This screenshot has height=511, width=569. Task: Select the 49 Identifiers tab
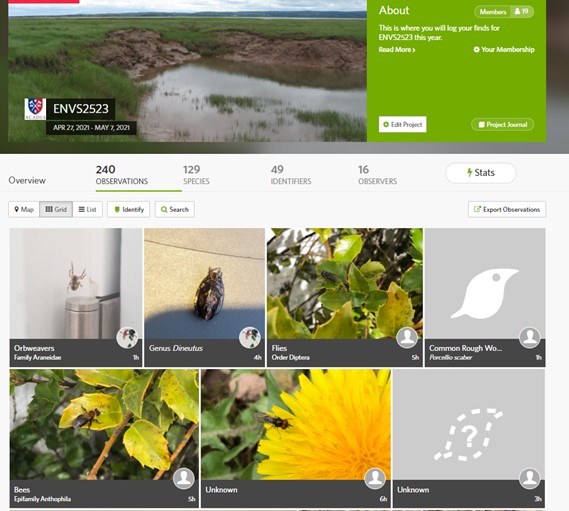coord(291,175)
